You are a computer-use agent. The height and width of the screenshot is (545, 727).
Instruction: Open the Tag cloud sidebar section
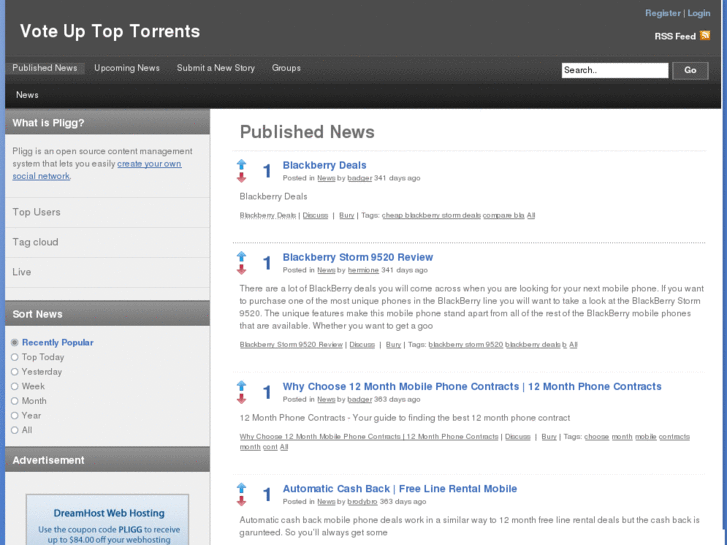pos(35,242)
